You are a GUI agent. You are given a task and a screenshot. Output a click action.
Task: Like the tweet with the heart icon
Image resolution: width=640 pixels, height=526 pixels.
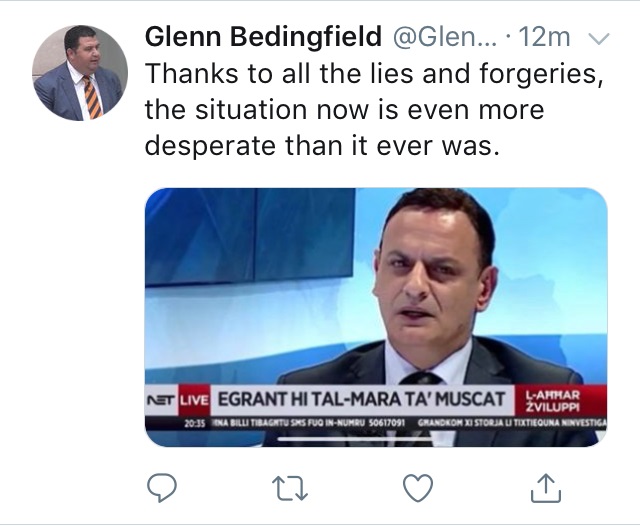(x=417, y=489)
